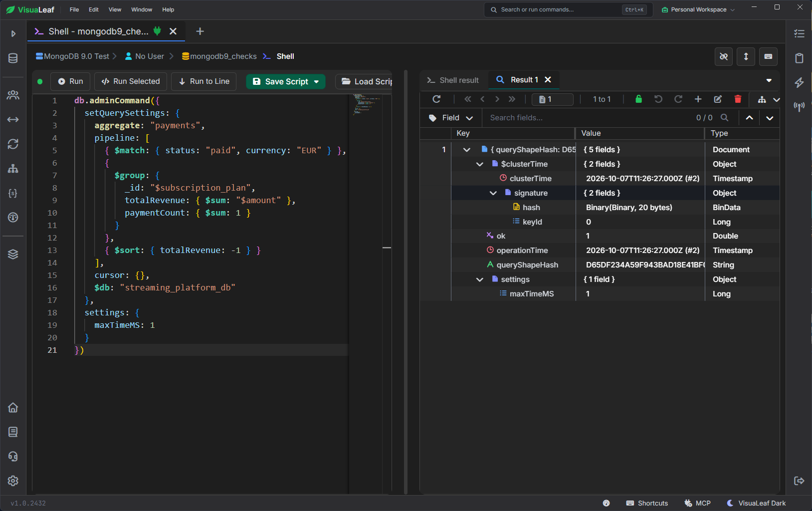Toggle the hide-eye visibility button

(724, 56)
